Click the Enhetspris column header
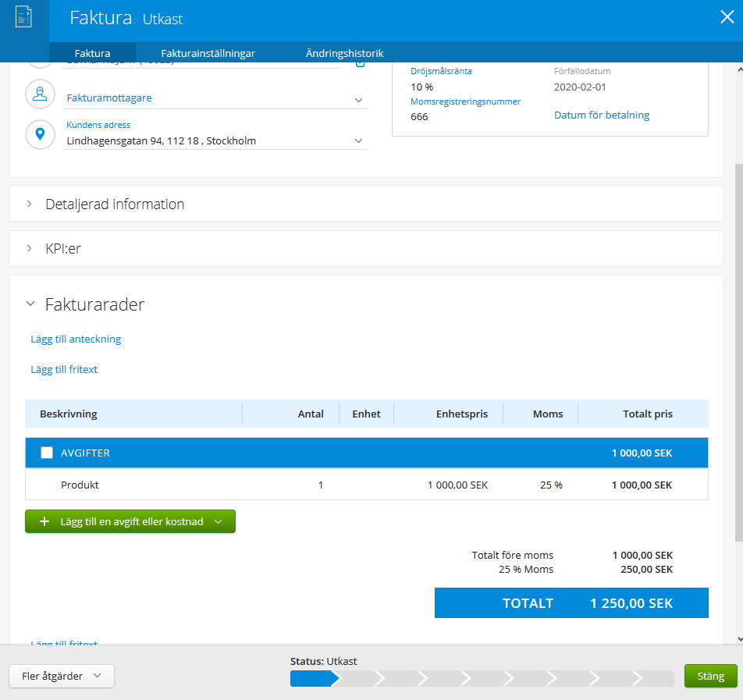The height and width of the screenshot is (700, 743). click(x=462, y=414)
